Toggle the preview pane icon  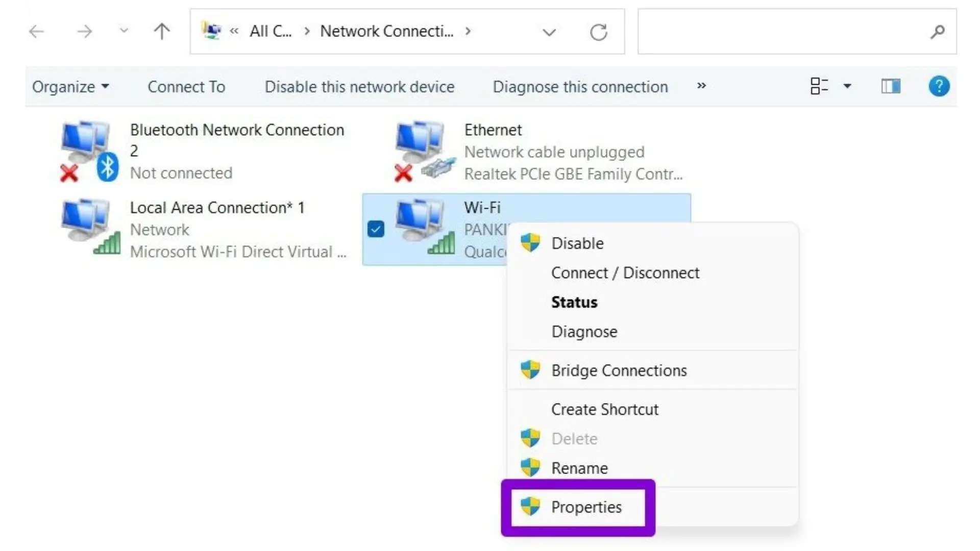pyautogui.click(x=891, y=86)
